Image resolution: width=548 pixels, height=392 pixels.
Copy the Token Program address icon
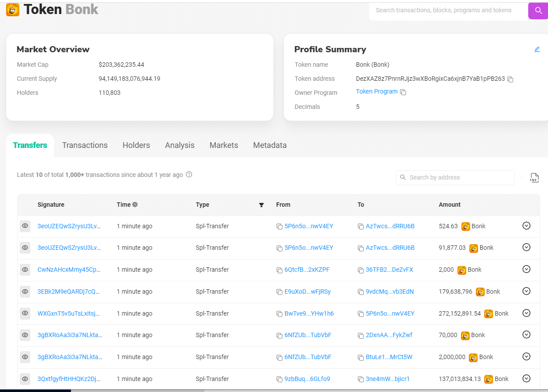pos(403,92)
